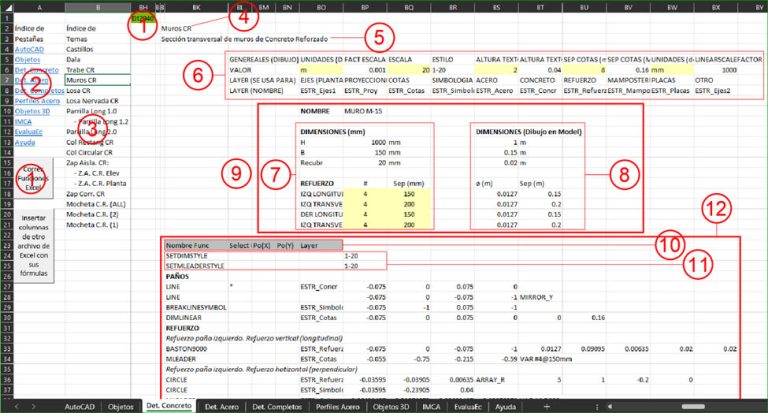Image resolution: width=768 pixels, height=413 pixels.
Task: Add a new sheet with the plus icon
Action: point(547,407)
